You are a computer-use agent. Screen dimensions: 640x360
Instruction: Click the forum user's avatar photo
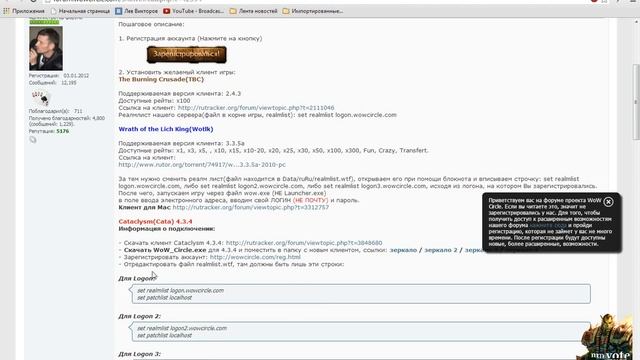click(46, 49)
